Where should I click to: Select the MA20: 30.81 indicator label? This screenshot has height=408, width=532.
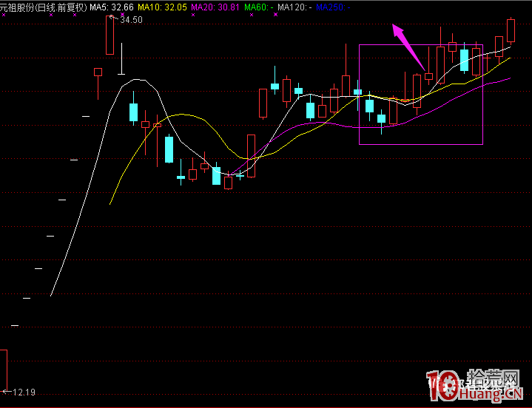coord(215,7)
